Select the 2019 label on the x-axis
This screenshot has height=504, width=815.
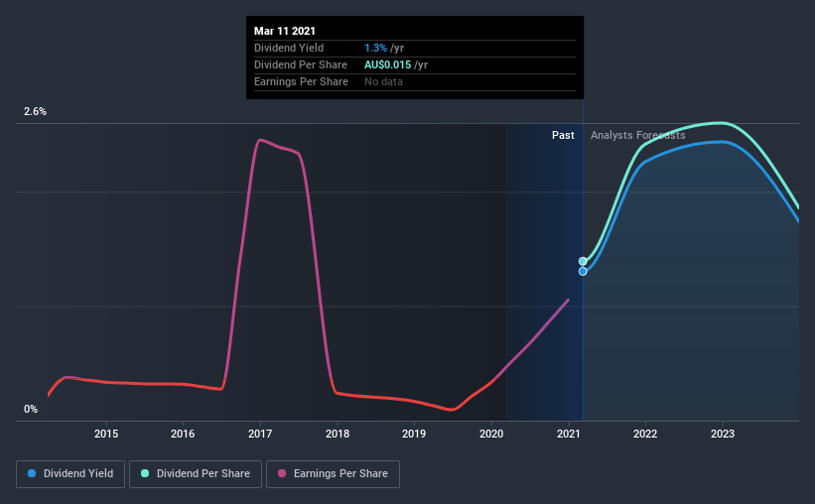click(414, 434)
